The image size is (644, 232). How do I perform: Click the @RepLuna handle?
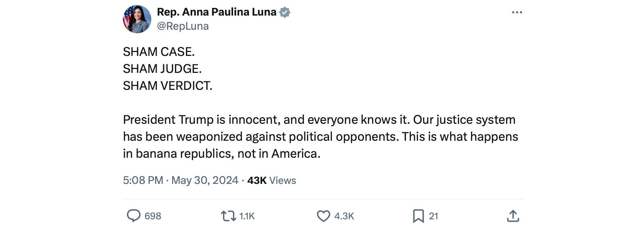point(183,26)
